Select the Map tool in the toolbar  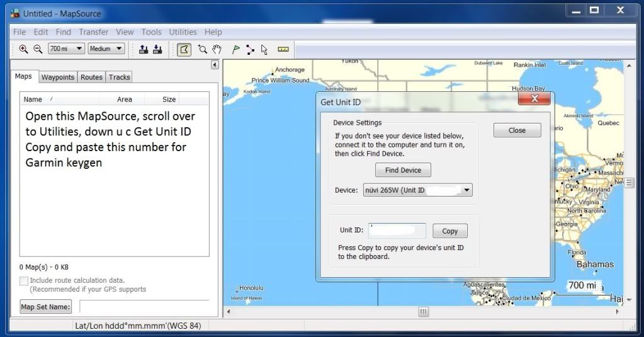tap(184, 49)
